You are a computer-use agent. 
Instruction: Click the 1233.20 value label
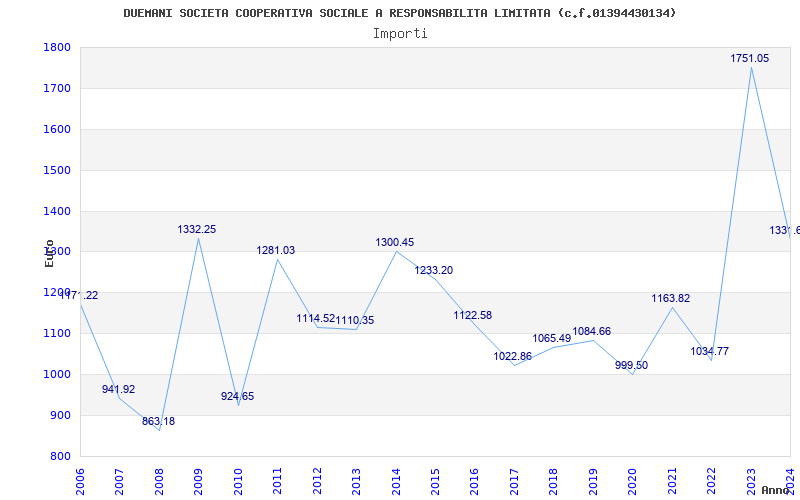434,271
